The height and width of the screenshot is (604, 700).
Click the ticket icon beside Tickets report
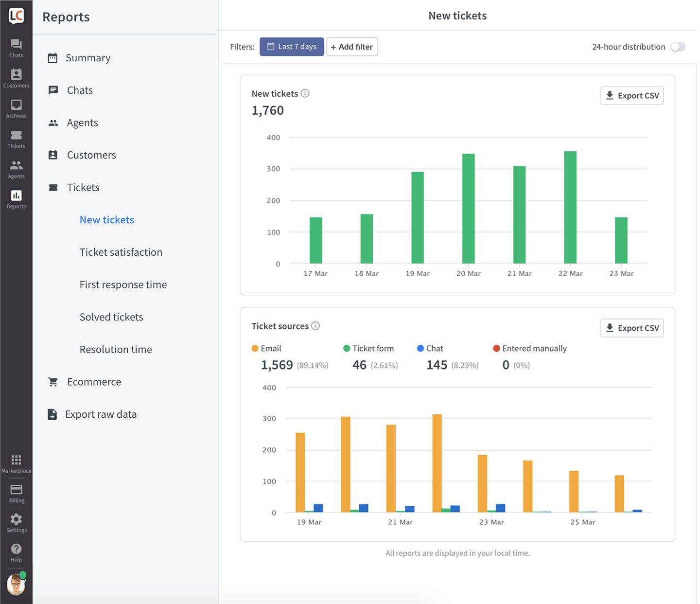coord(53,187)
